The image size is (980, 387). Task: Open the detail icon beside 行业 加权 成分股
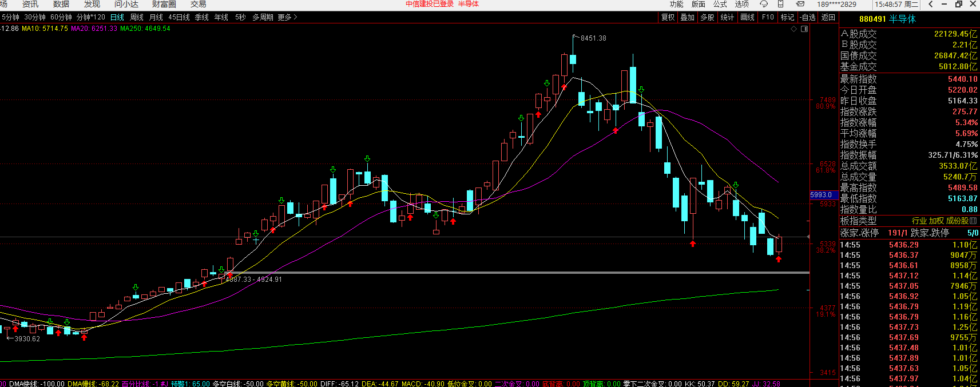point(974,221)
